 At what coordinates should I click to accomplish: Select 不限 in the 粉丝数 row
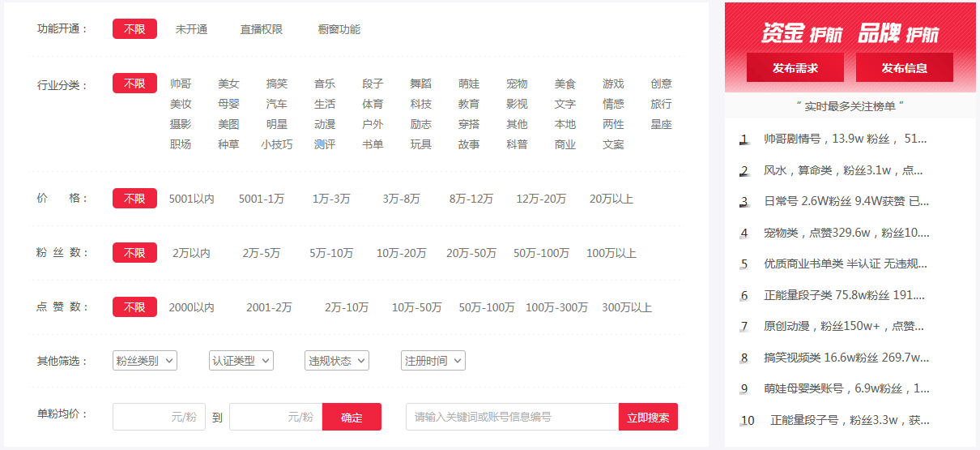[x=134, y=253]
